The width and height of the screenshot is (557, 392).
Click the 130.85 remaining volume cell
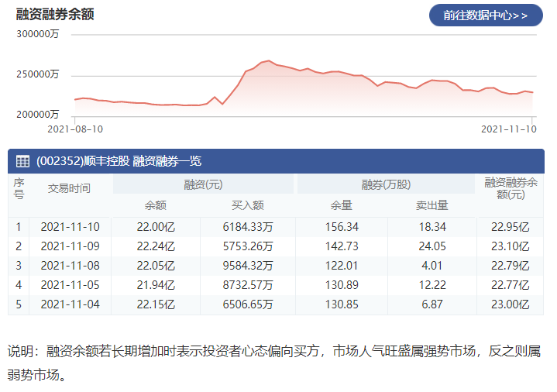coord(342,304)
